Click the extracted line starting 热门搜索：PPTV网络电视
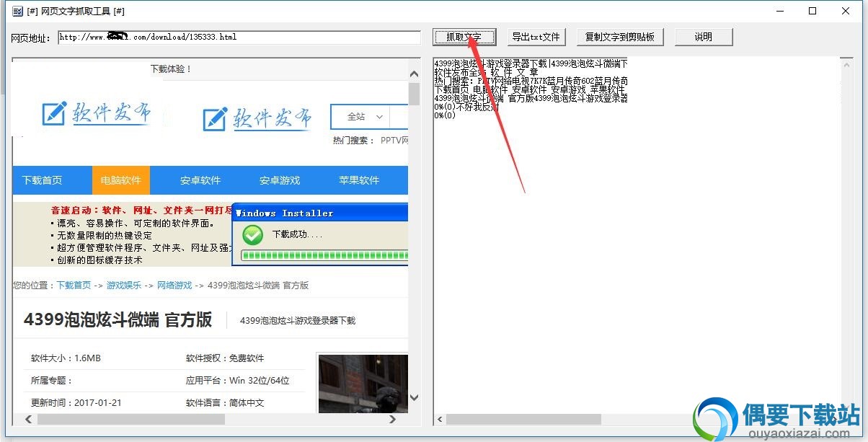Image resolution: width=868 pixels, height=442 pixels. coord(531,81)
